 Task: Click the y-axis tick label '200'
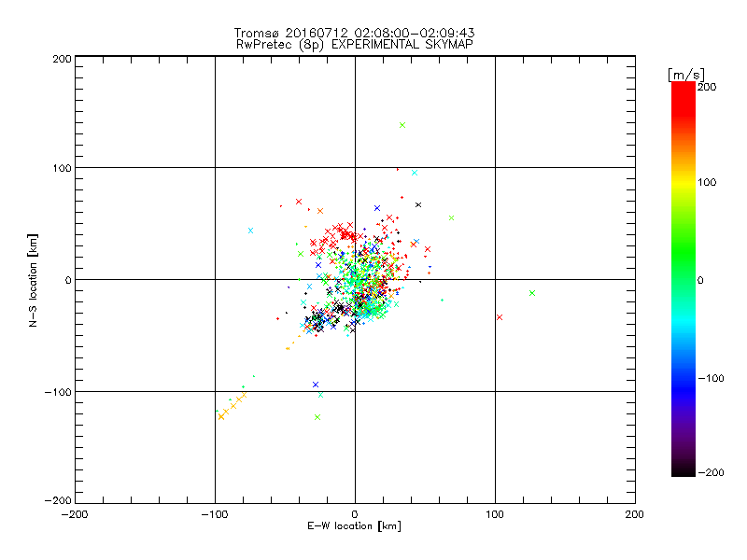62,59
